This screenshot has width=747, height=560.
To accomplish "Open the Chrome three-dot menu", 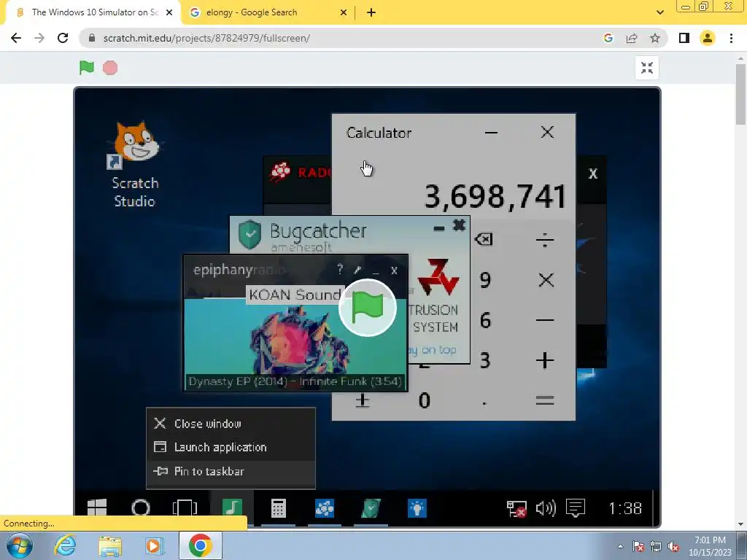I will (731, 38).
